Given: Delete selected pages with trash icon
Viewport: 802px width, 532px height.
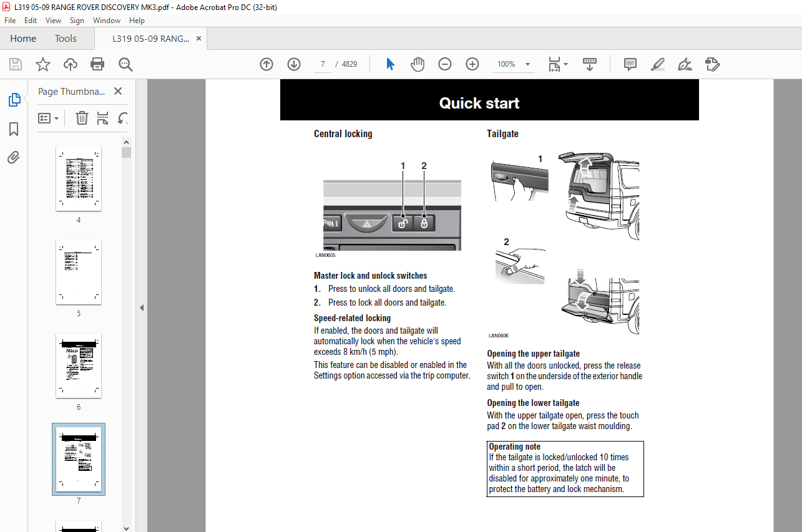Looking at the screenshot, I should pyautogui.click(x=82, y=118).
